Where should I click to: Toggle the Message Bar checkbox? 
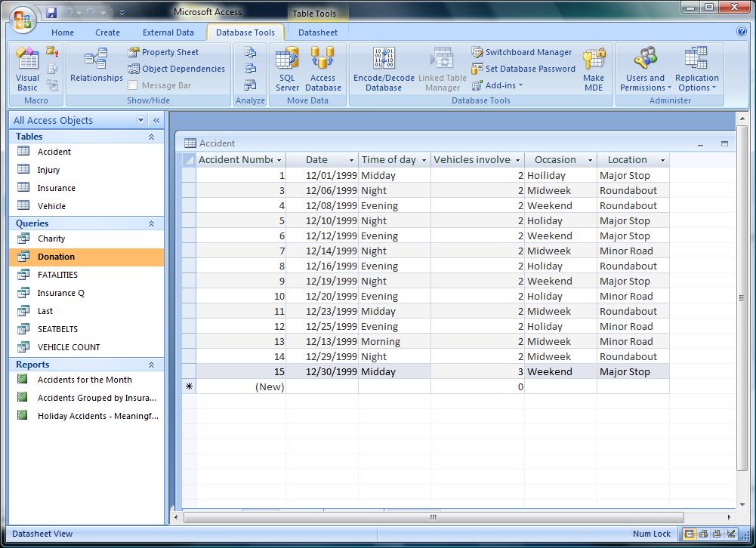[x=133, y=85]
